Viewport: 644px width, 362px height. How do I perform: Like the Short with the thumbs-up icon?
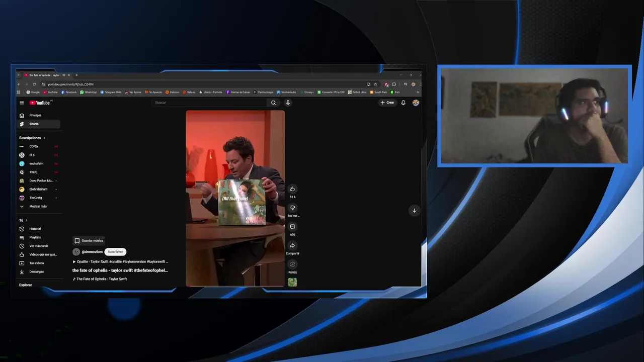click(x=292, y=189)
